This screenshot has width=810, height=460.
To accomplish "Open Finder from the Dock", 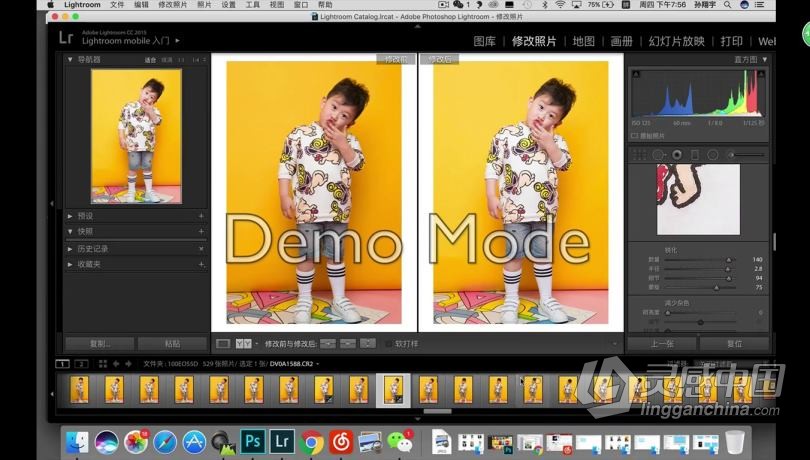I will (x=77, y=442).
